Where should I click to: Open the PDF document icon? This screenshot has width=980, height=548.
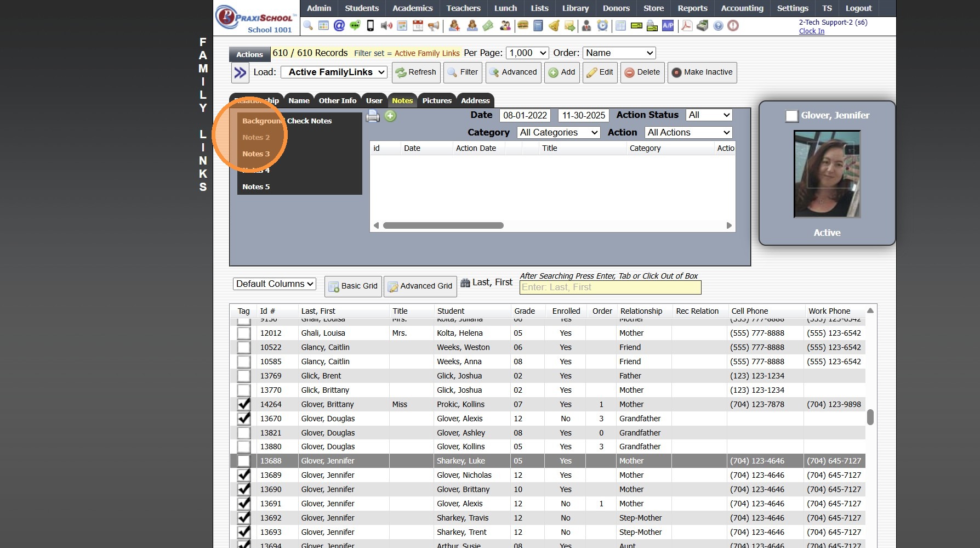click(x=686, y=26)
